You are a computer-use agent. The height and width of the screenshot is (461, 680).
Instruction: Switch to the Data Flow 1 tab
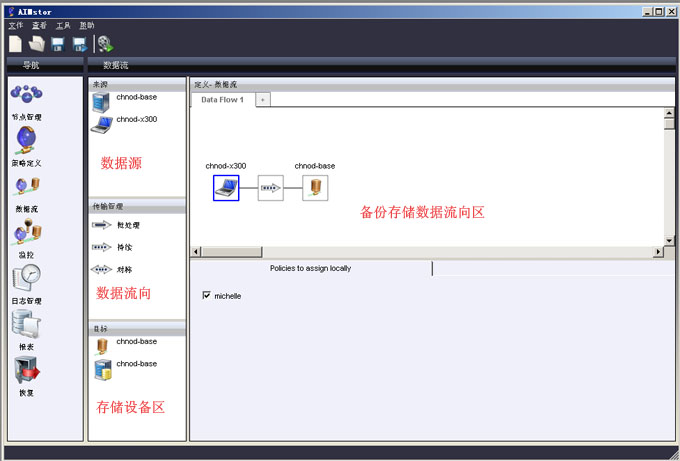click(x=222, y=100)
